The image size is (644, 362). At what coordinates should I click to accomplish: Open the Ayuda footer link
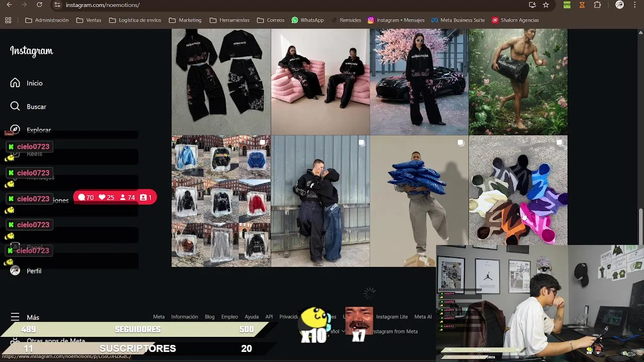point(252,317)
